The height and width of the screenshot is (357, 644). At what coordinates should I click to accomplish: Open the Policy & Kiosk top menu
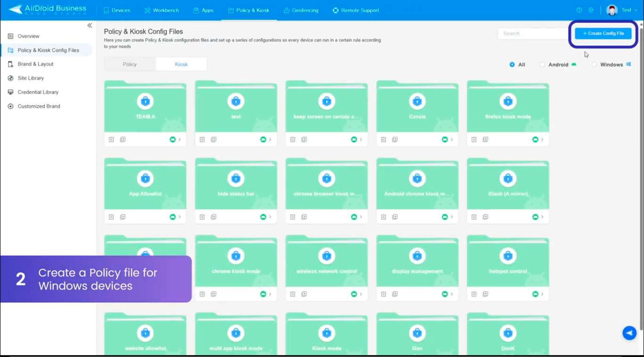[248, 10]
